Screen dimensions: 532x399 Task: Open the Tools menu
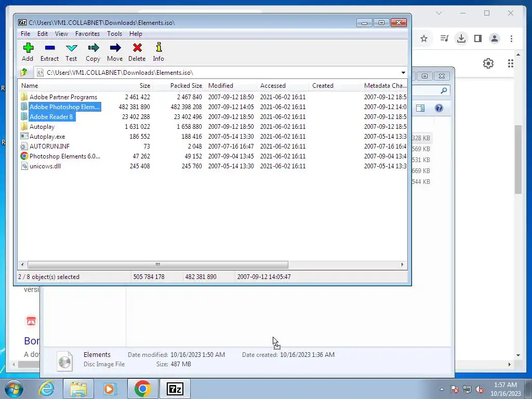[x=114, y=34]
